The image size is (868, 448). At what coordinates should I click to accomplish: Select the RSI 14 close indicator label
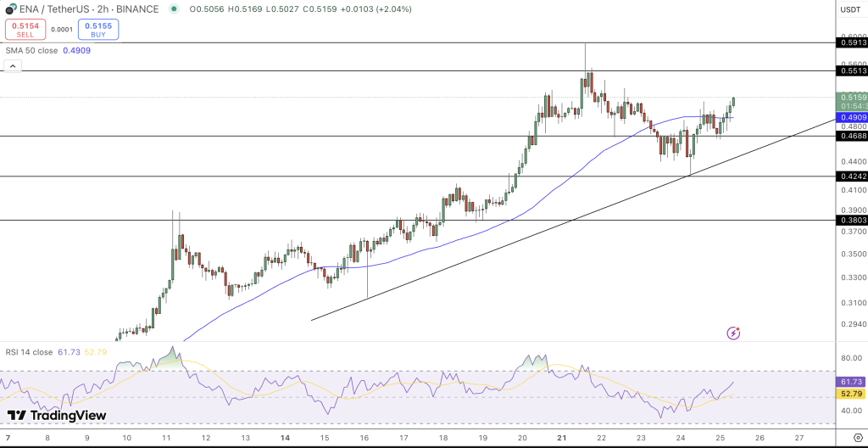30,352
